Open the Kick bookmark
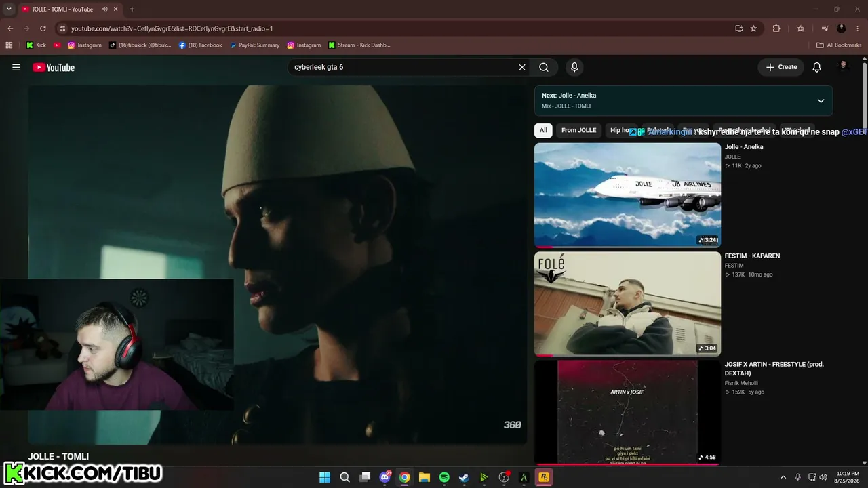The height and width of the screenshot is (488, 868). click(36, 45)
